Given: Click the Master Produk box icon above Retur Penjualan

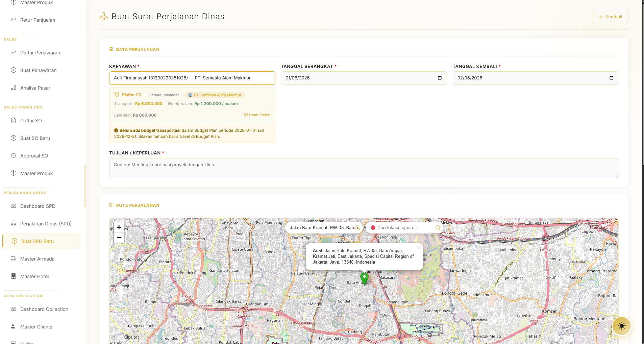Looking at the screenshot, I should (14, 2).
